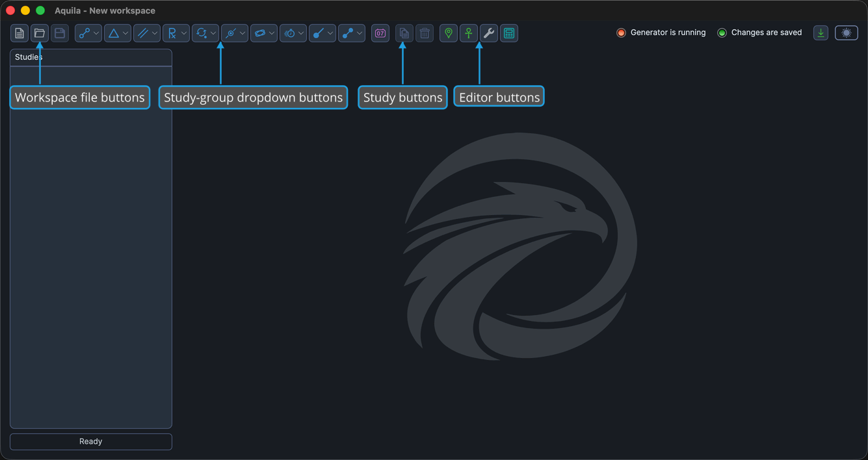
Task: Click the 'Generator is running' status text
Action: coord(668,32)
